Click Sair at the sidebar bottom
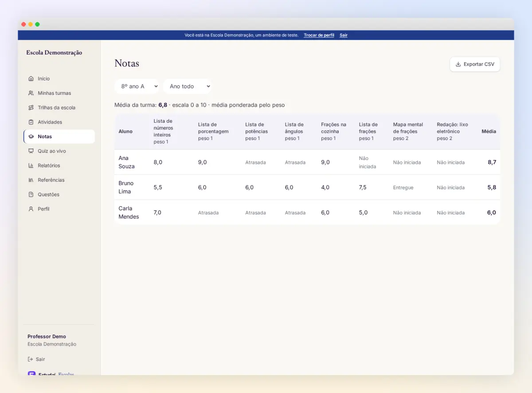This screenshot has height=393, width=532. [x=36, y=359]
